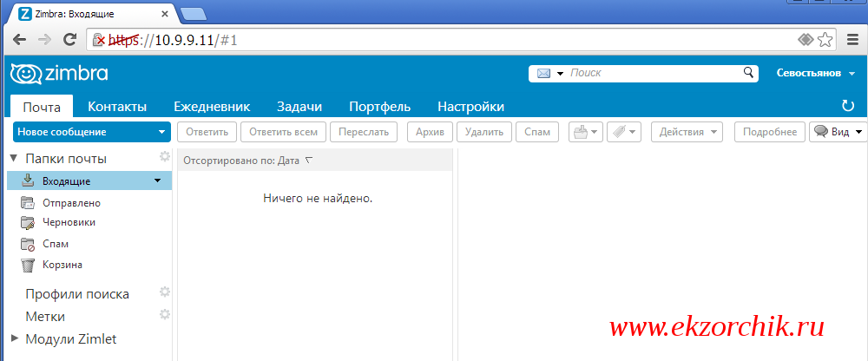Click the insecure https lock icon

click(x=98, y=40)
